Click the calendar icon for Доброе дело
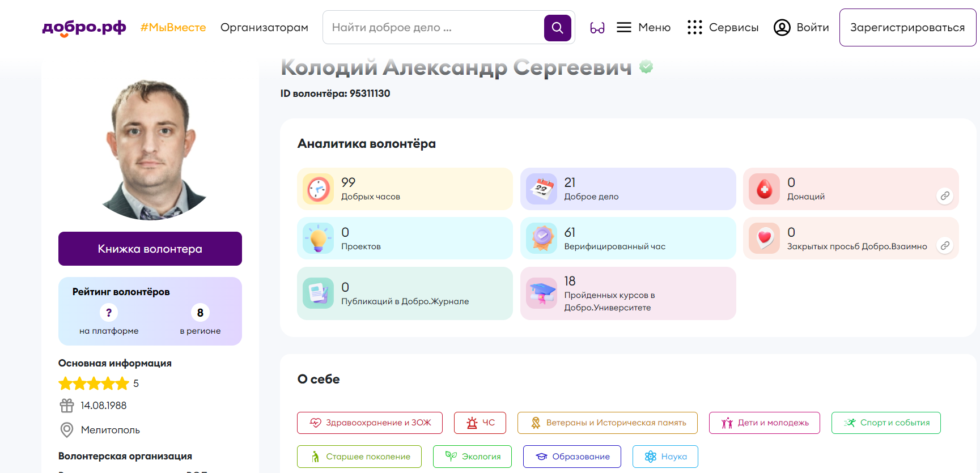This screenshot has height=473, width=980. (541, 189)
